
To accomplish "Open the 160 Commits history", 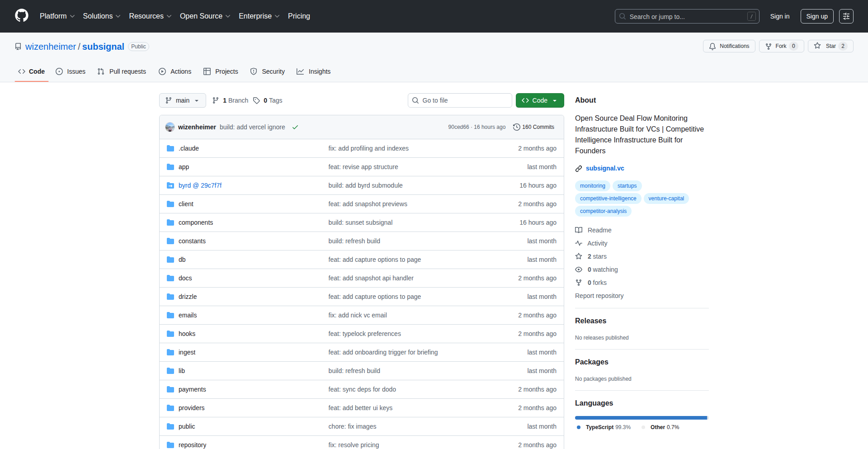I will pos(533,127).
